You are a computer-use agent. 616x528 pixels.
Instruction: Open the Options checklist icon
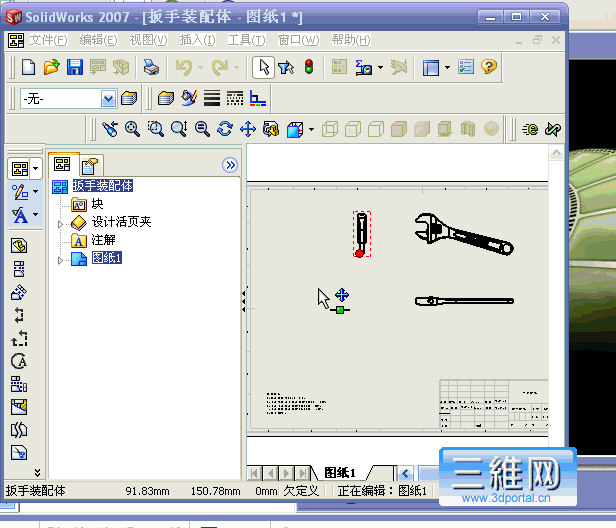coord(466,67)
